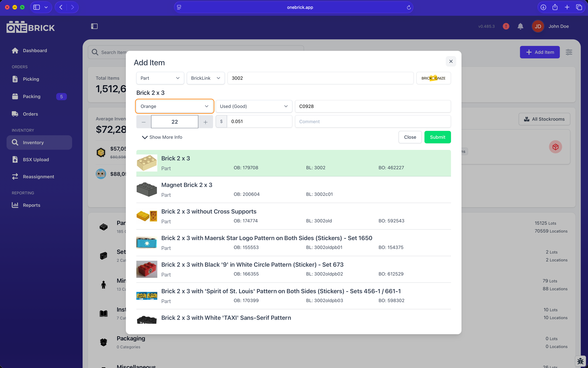Decrease quantity with the minus button
This screenshot has height=368, width=588.
click(x=143, y=122)
